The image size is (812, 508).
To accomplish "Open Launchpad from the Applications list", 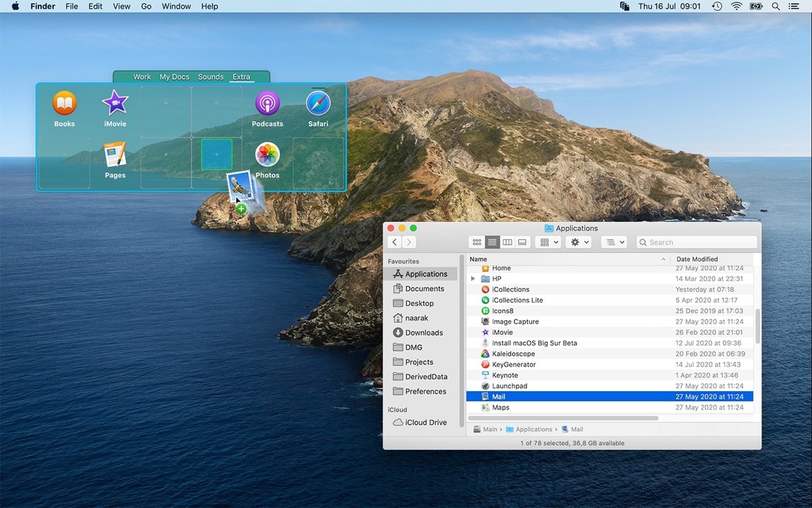I will tap(509, 385).
